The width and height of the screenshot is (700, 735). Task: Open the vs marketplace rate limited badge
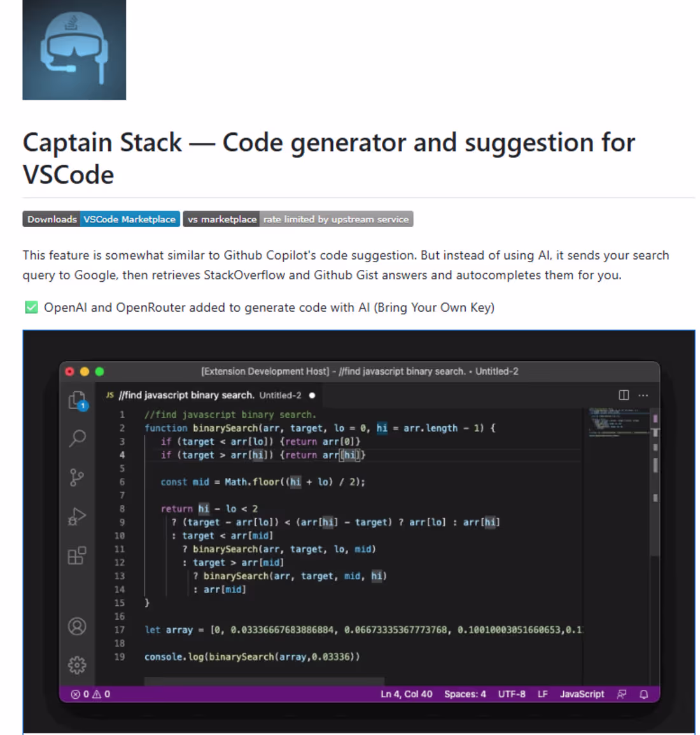coord(298,219)
